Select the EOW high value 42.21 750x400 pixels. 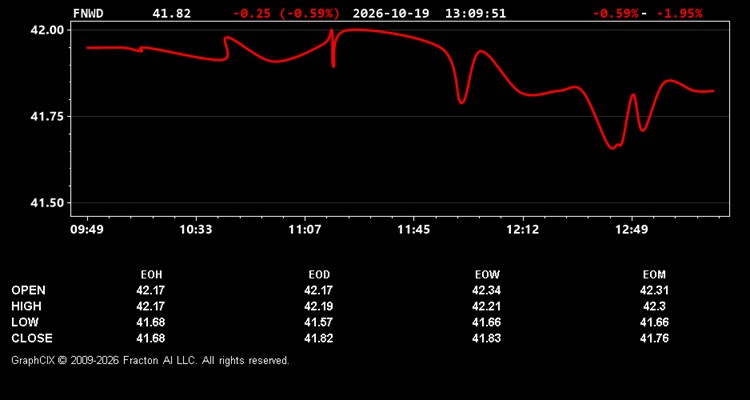(486, 306)
